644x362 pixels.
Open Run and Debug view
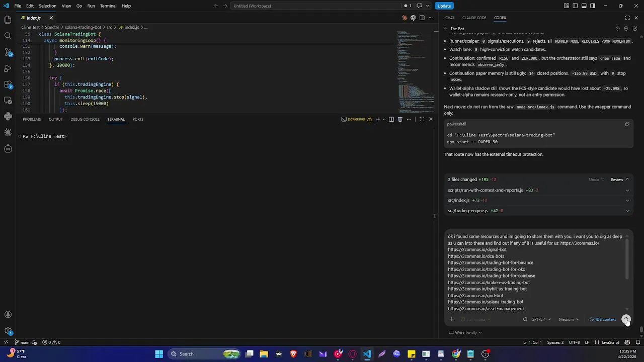[x=8, y=68]
